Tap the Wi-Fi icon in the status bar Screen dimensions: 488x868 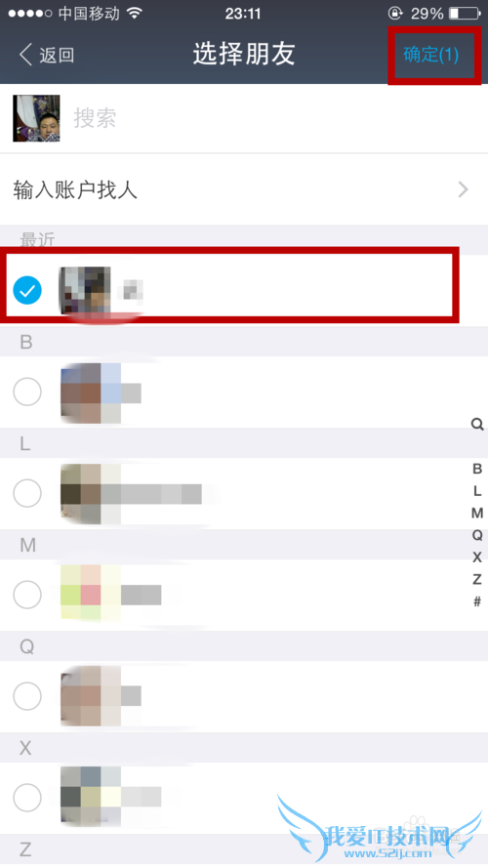click(x=135, y=14)
